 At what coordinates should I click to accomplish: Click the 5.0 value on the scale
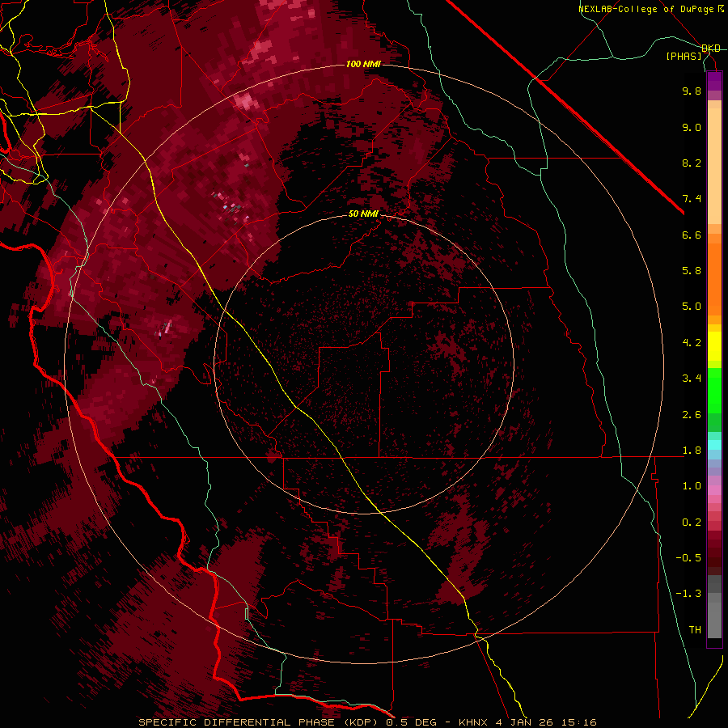point(692,307)
